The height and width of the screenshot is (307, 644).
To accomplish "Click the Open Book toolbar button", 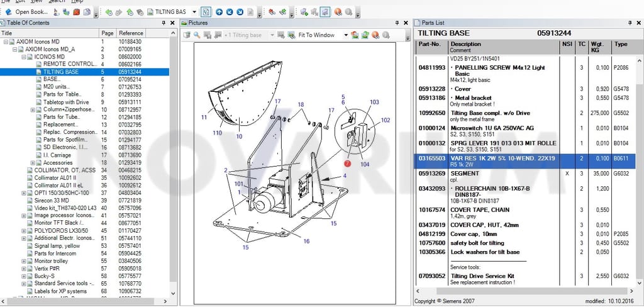I will pos(26,12).
